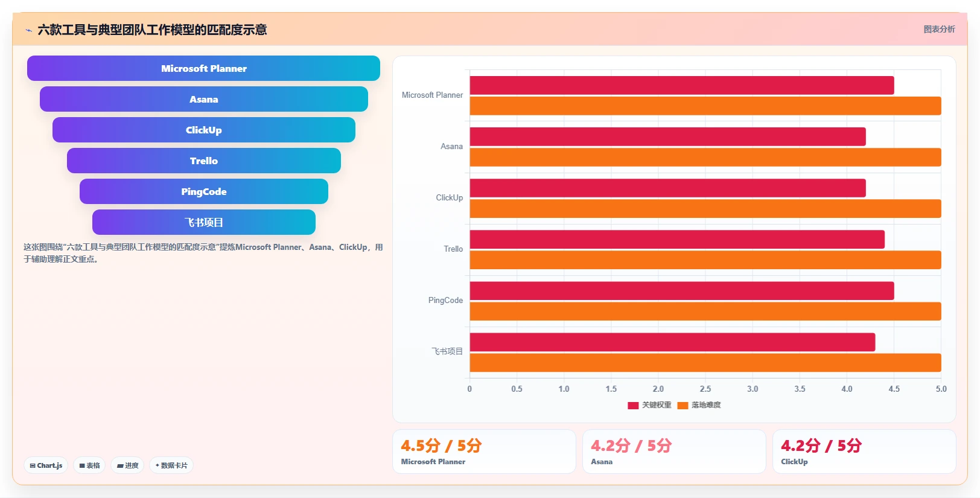This screenshot has width=980, height=498.
Task: Click the x-axis tick label 0.5
Action: pos(517,389)
